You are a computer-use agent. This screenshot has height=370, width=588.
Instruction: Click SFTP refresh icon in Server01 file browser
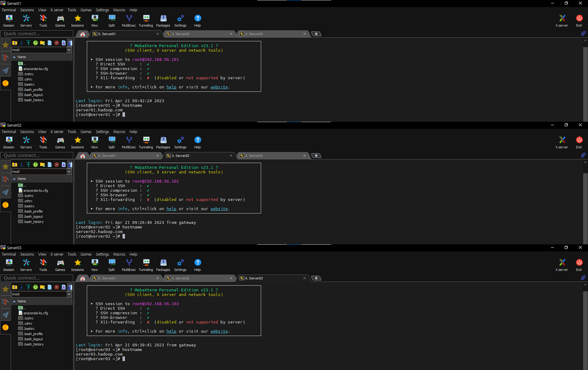coord(35,43)
